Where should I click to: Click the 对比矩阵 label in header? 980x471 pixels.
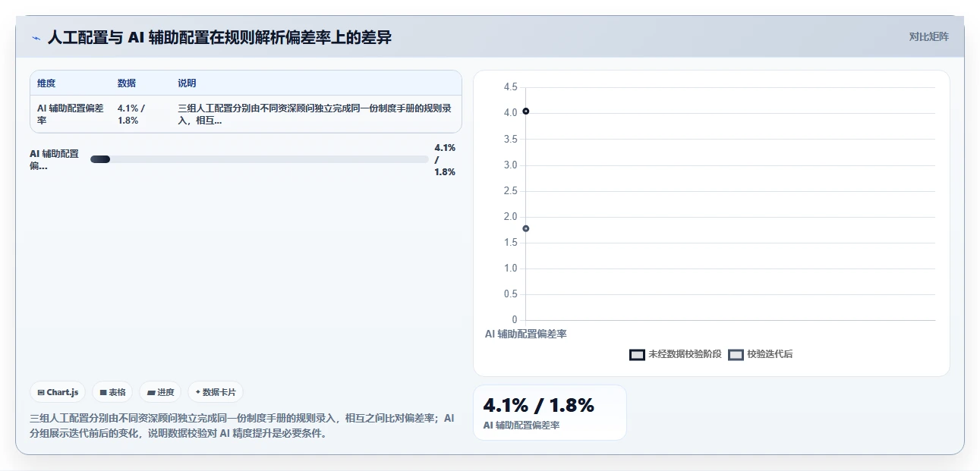pyautogui.click(x=928, y=36)
